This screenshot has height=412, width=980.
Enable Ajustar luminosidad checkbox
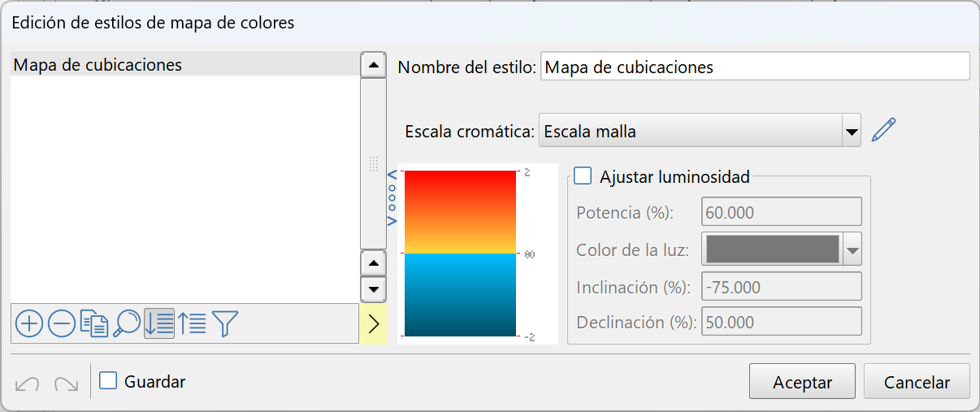point(583,176)
